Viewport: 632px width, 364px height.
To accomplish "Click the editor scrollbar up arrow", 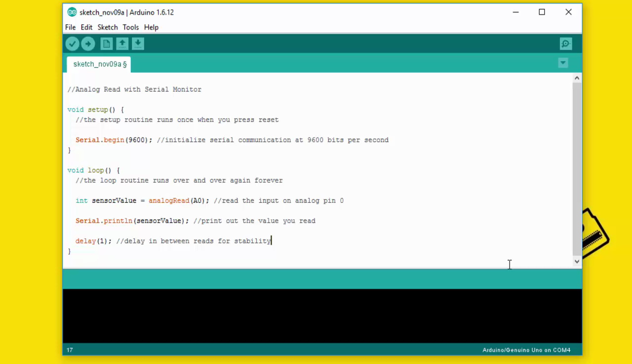I will pos(577,78).
